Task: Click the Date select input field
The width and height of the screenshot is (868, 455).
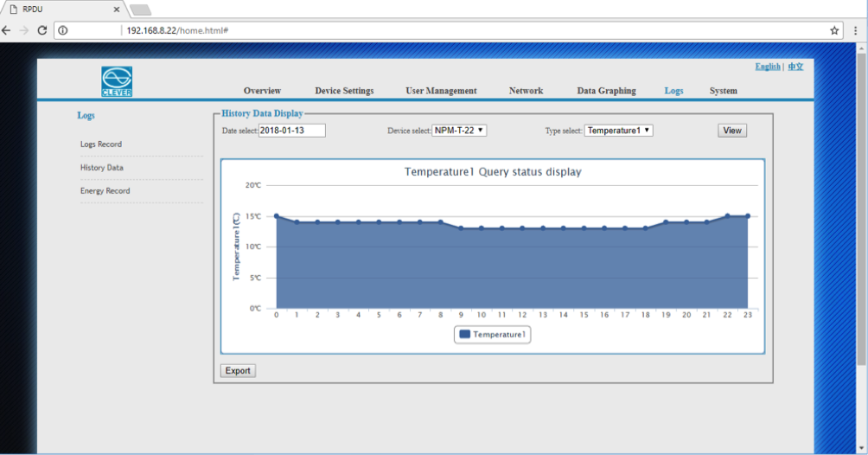Action: tap(292, 131)
